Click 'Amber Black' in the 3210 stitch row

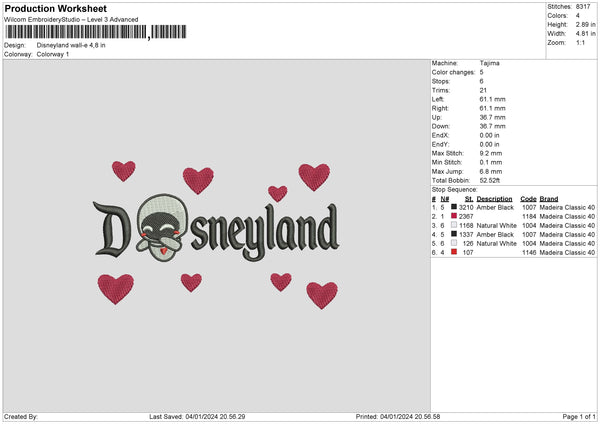(495, 207)
